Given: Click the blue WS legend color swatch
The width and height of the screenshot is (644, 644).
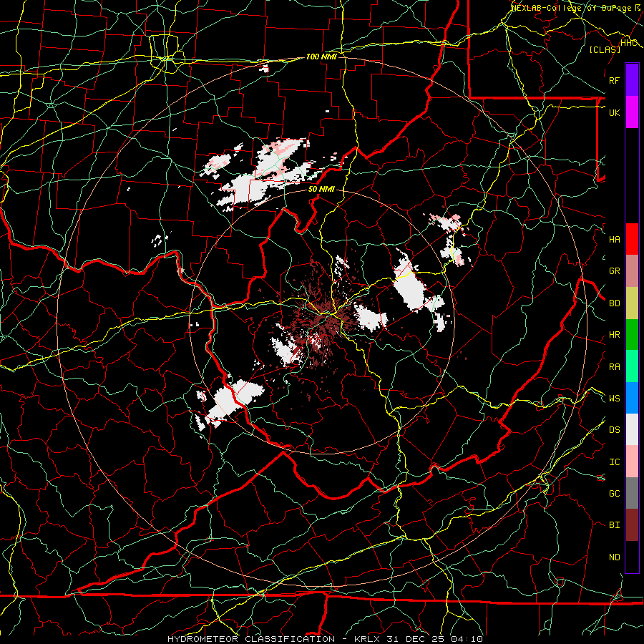Looking at the screenshot, I should pos(632,398).
